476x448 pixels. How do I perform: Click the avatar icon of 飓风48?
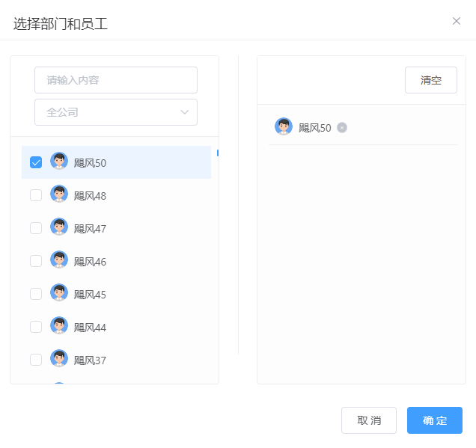[x=59, y=194]
